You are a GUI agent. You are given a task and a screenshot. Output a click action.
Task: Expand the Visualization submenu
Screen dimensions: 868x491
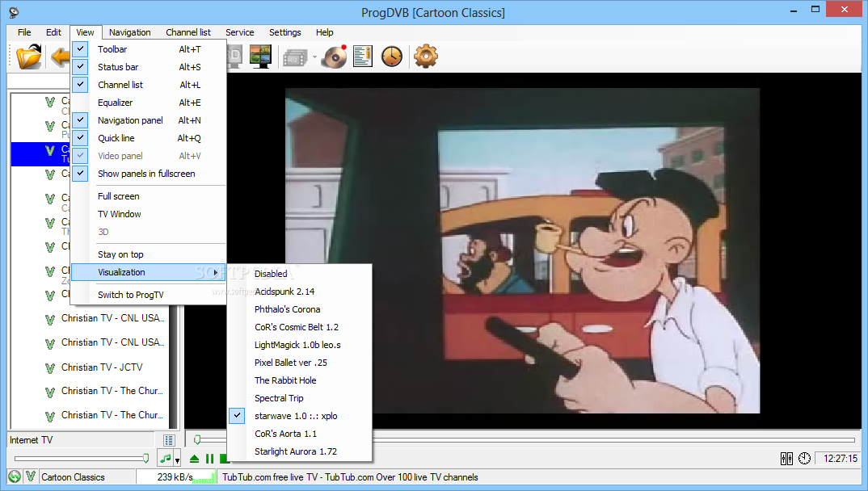(x=149, y=272)
